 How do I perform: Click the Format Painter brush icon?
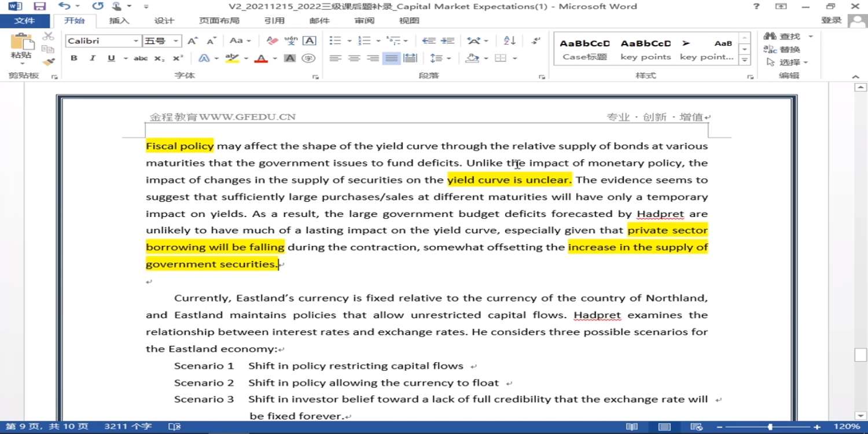click(x=49, y=62)
